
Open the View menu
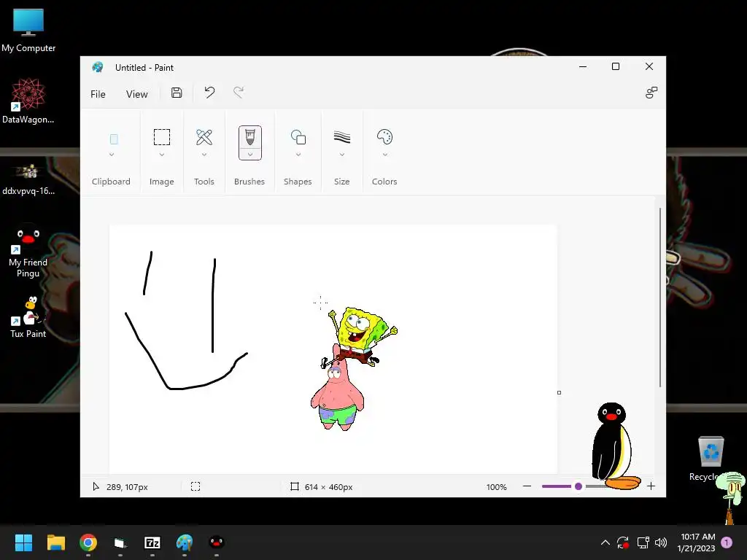(136, 94)
